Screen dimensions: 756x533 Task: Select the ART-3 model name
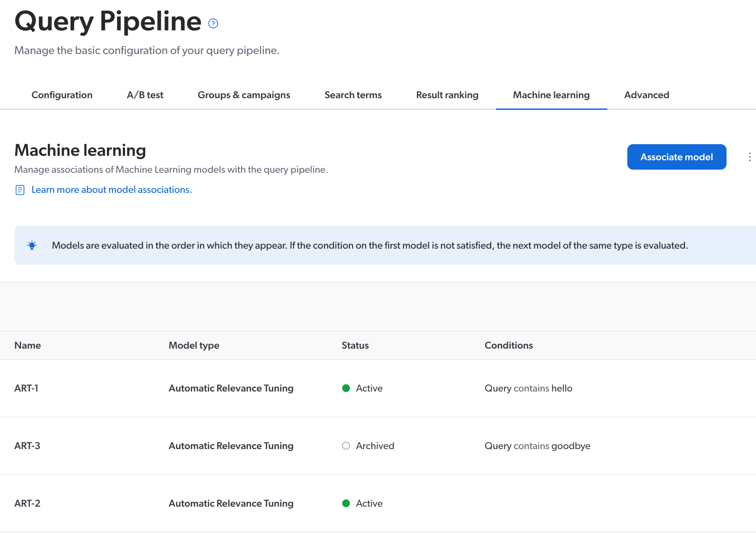27,446
